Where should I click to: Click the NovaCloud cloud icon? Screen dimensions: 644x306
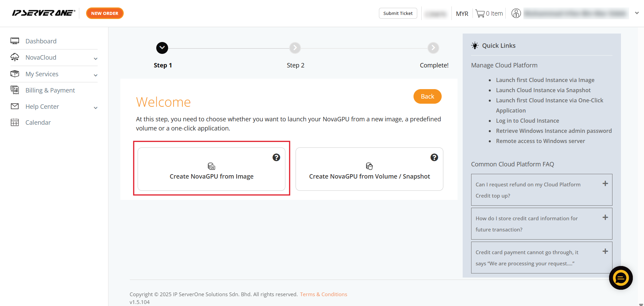click(x=15, y=57)
